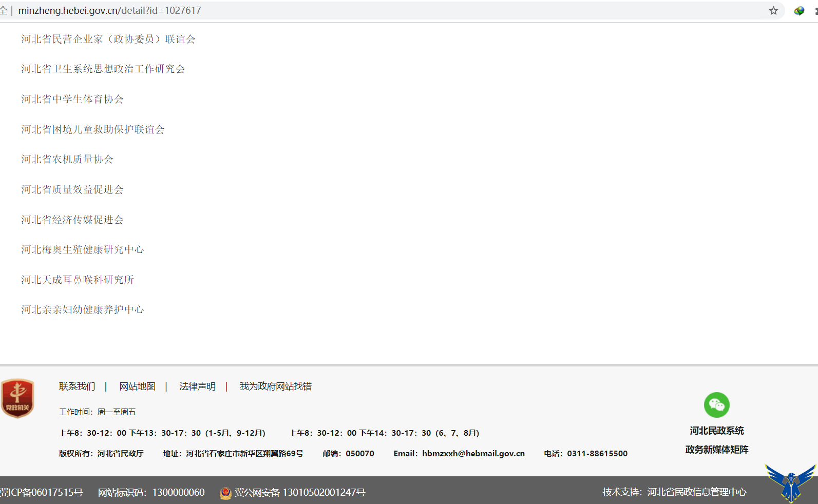Select the text 河北省经济传媒促进会

(x=72, y=220)
